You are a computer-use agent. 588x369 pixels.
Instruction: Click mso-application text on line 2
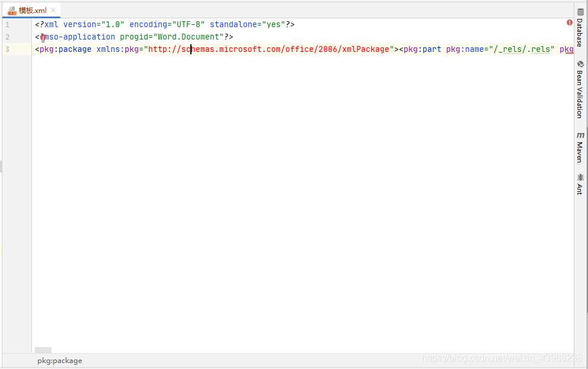(x=80, y=37)
